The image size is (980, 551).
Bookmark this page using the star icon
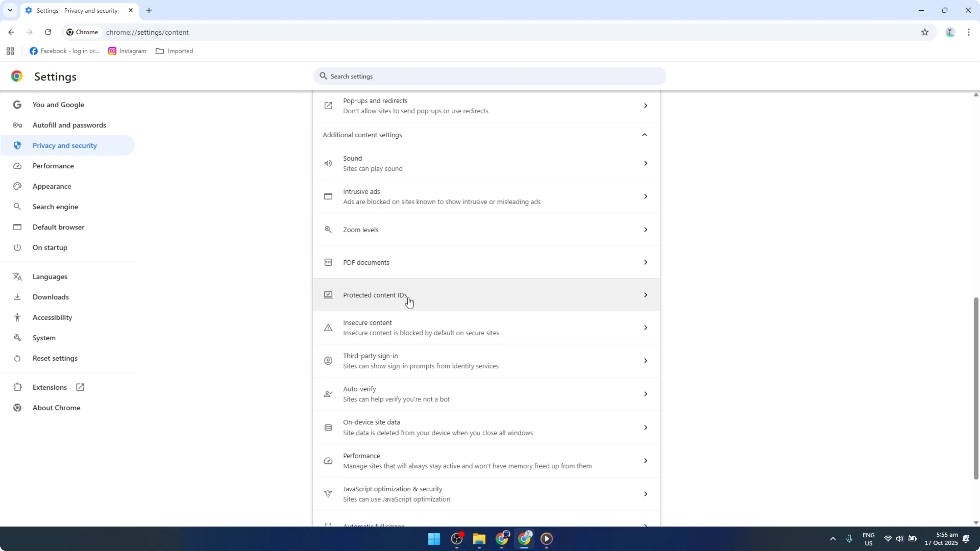coord(925,32)
